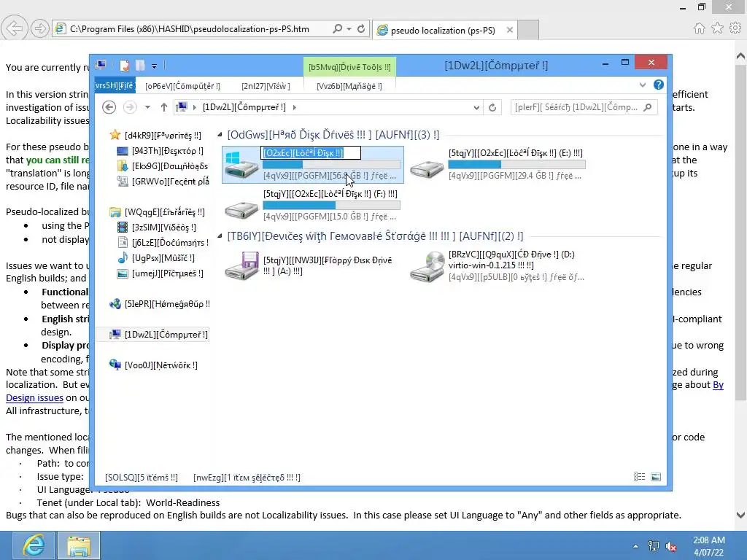Click the Properties icon in quick access toolbar
This screenshot has height=560, width=747.
coord(124,65)
